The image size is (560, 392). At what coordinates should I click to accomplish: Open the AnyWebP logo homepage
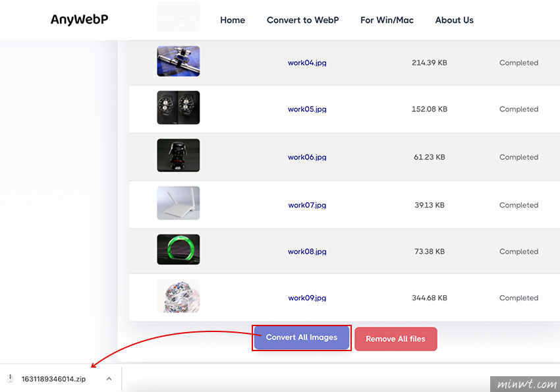(x=79, y=19)
